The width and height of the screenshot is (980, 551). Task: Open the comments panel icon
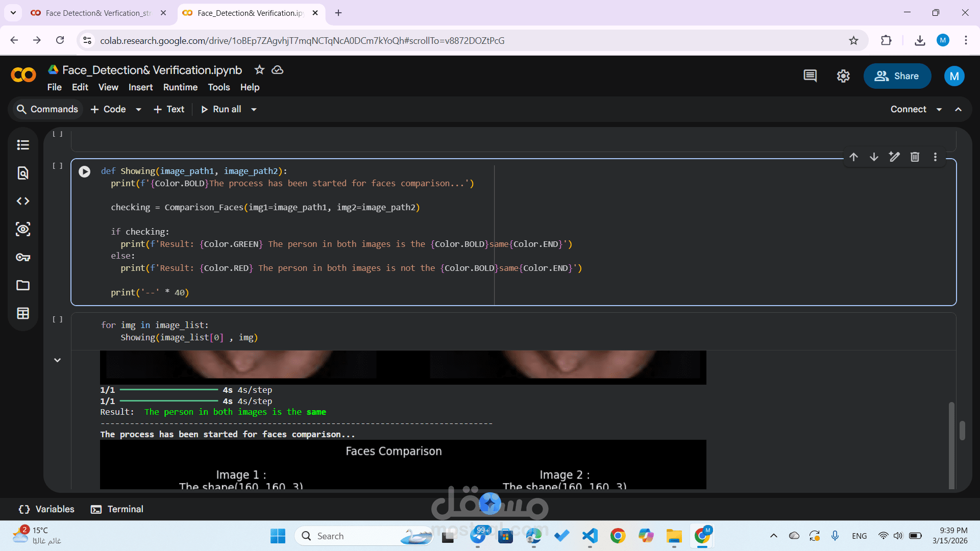[x=810, y=76]
